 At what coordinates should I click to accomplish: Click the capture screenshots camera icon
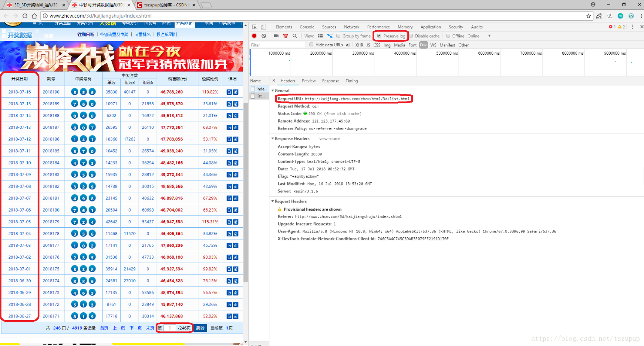pyautogui.click(x=276, y=36)
